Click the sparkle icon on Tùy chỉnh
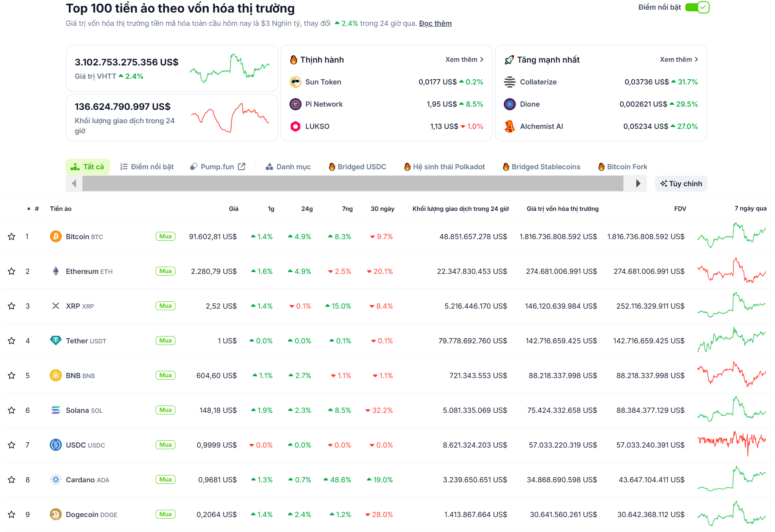775x532 pixels. [x=664, y=184]
